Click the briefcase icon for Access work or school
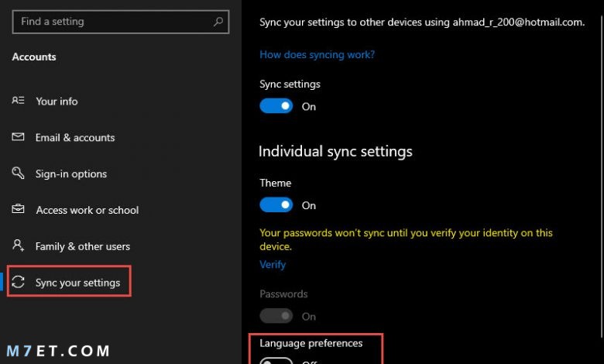 tap(18, 209)
